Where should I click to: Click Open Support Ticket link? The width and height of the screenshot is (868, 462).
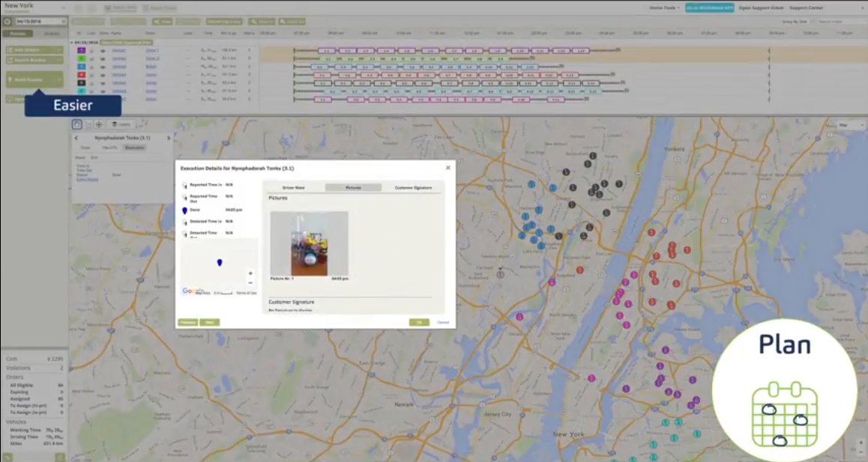(761, 7)
